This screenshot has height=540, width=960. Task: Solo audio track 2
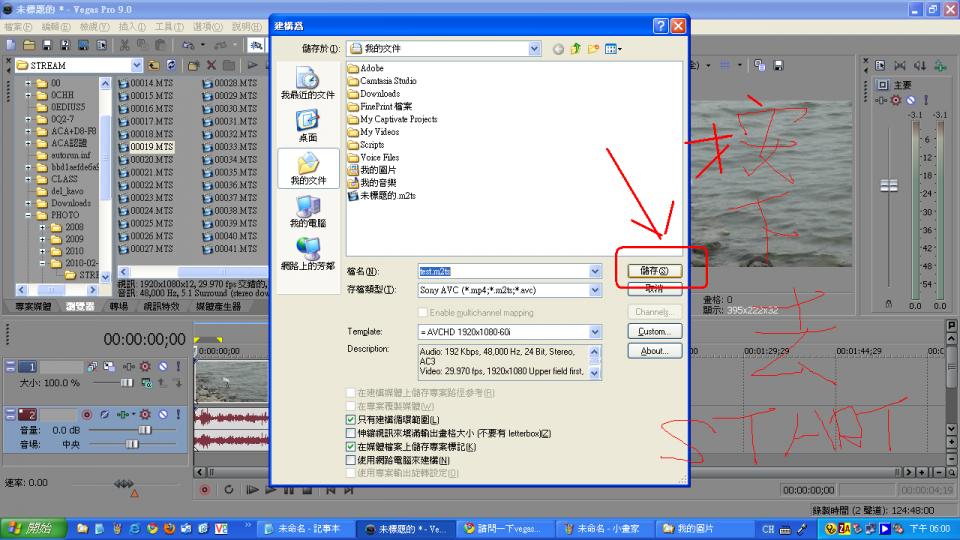(178, 414)
